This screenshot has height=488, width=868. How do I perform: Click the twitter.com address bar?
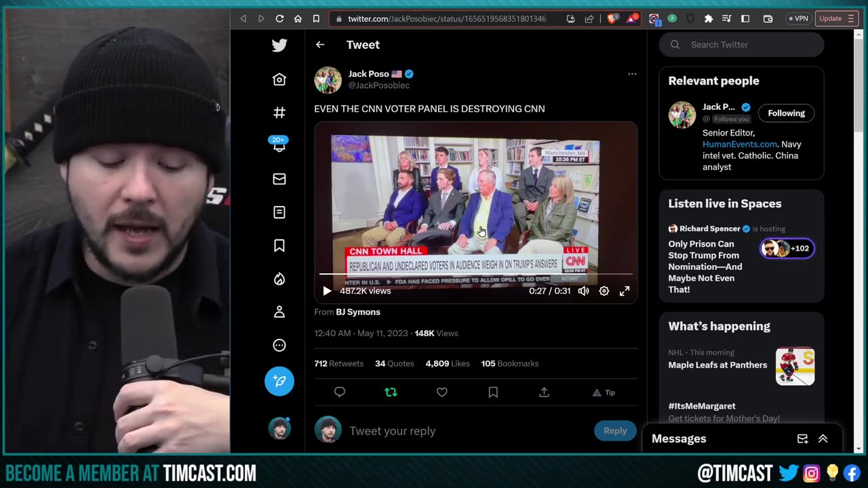(x=448, y=19)
